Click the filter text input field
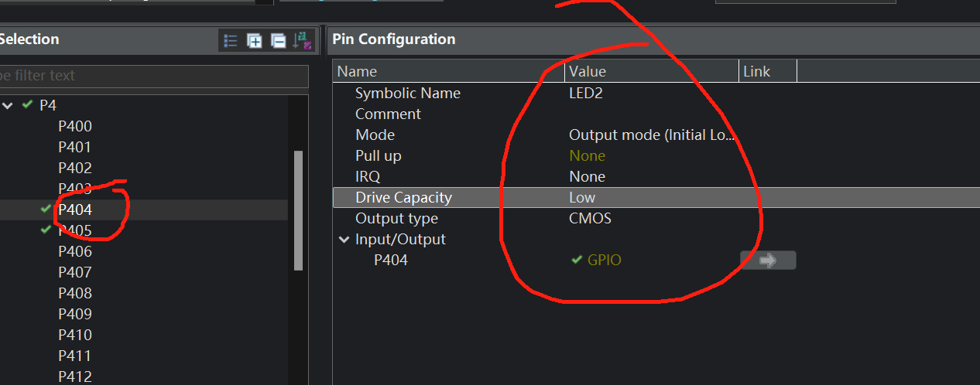This screenshot has height=385, width=980. coord(153,76)
